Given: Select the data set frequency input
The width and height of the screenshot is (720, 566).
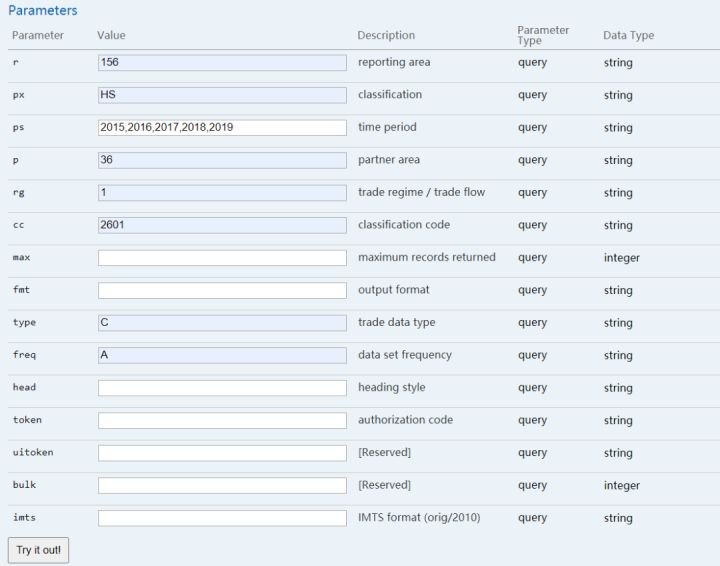Looking at the screenshot, I should (x=222, y=355).
